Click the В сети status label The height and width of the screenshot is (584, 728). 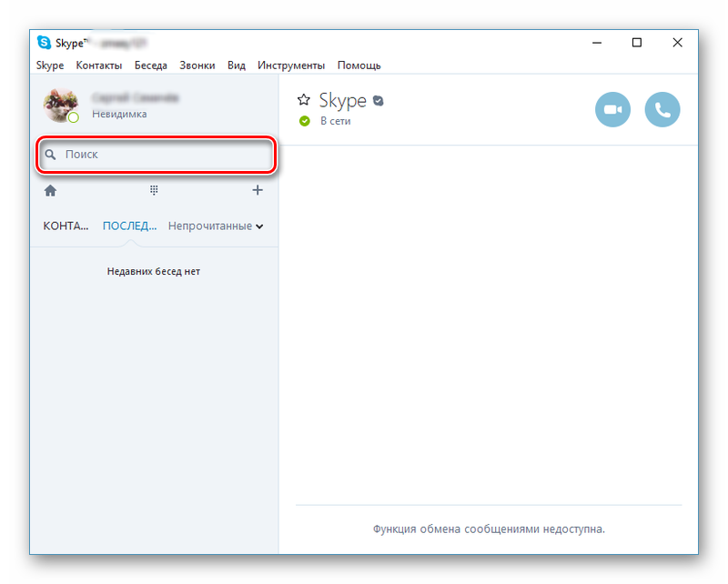(335, 121)
